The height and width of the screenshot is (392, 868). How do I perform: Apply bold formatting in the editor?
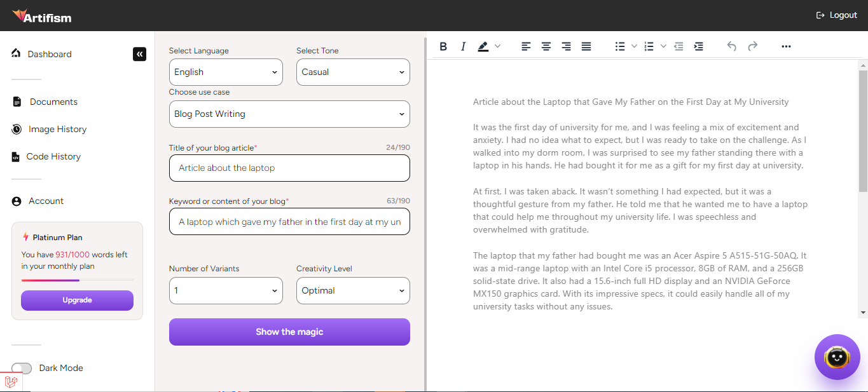pyautogui.click(x=443, y=46)
